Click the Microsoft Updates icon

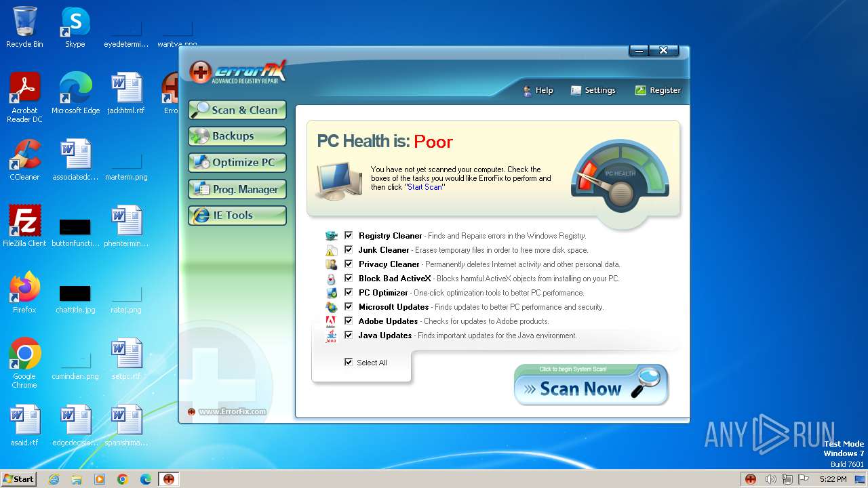click(x=331, y=307)
